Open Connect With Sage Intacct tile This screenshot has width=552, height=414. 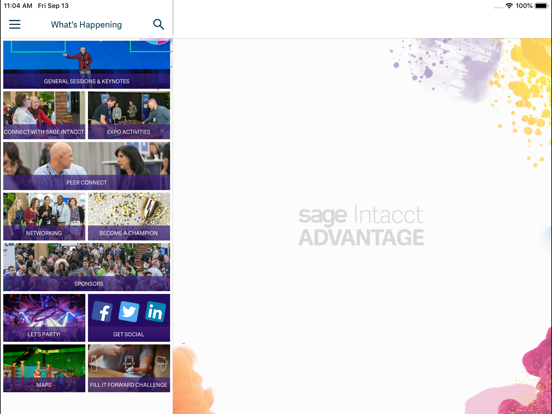44,115
